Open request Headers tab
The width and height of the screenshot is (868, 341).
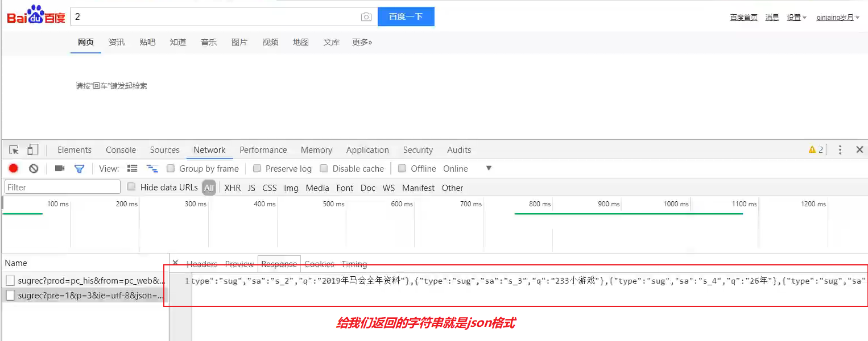coord(202,264)
